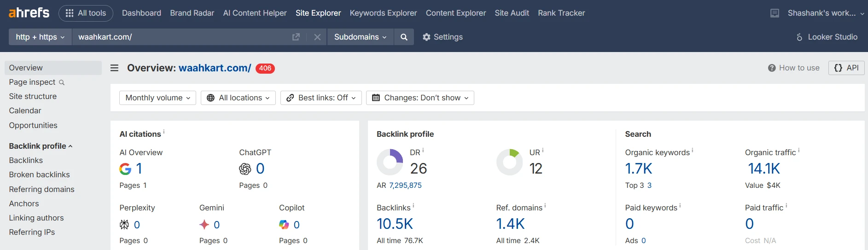Collapse the Backlink profile sidebar section
This screenshot has width=868, height=250.
click(x=41, y=146)
